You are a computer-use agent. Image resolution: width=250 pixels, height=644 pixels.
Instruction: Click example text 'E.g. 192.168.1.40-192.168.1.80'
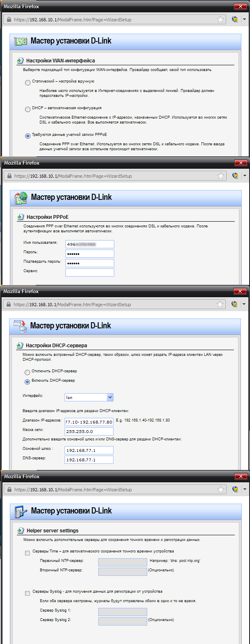click(143, 420)
